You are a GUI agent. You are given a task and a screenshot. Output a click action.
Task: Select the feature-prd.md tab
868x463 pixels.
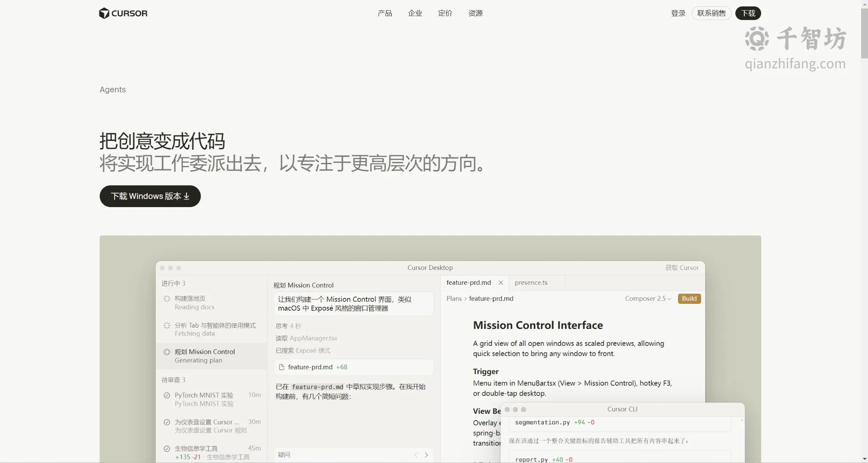469,283
